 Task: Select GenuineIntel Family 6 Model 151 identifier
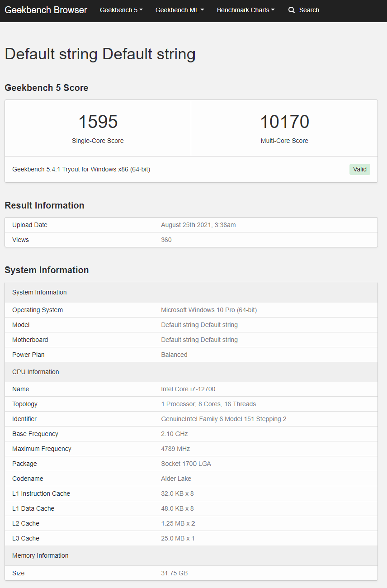point(224,419)
